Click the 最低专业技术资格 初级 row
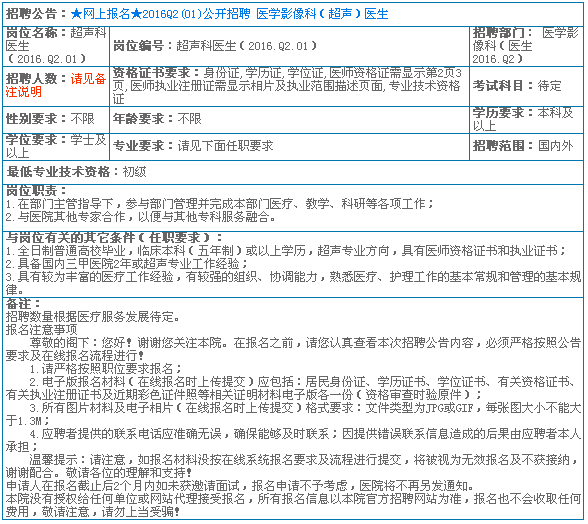The width and height of the screenshot is (588, 524). pyautogui.click(x=292, y=172)
